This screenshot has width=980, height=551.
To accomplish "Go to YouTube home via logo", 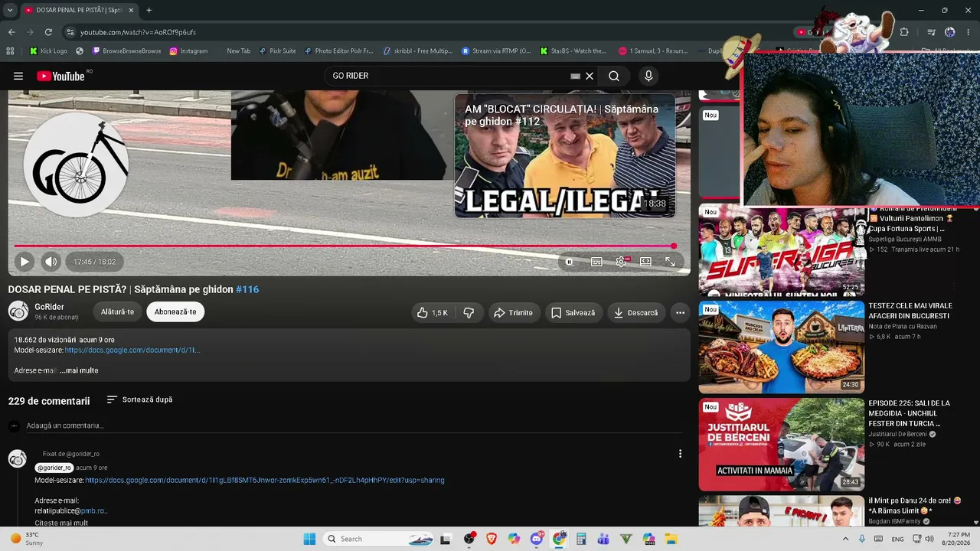I will tap(60, 76).
